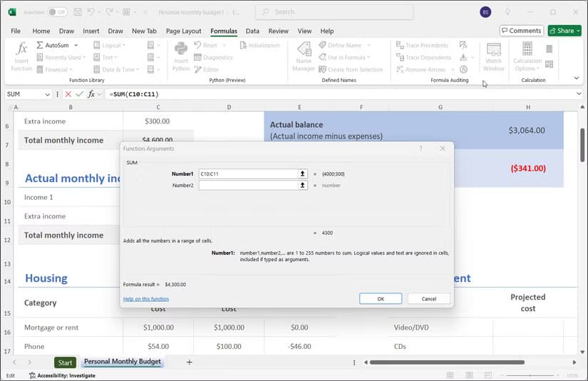This screenshot has height=381, width=588.
Task: Click the Insert Function fx ribbon icon
Action: tap(21, 56)
